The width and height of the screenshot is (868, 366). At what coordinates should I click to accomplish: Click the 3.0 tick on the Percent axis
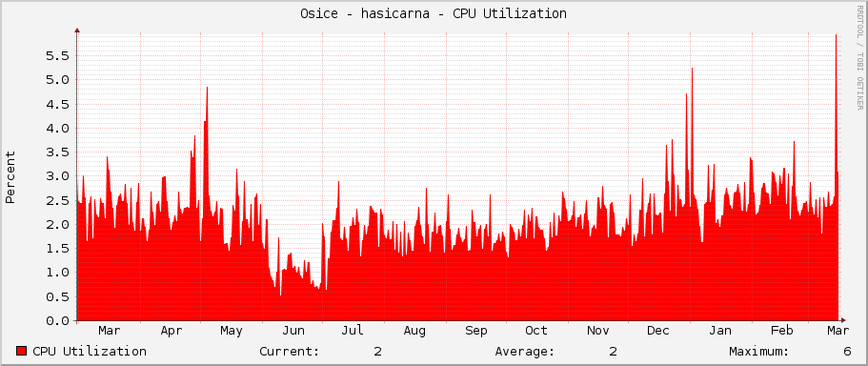click(x=57, y=176)
